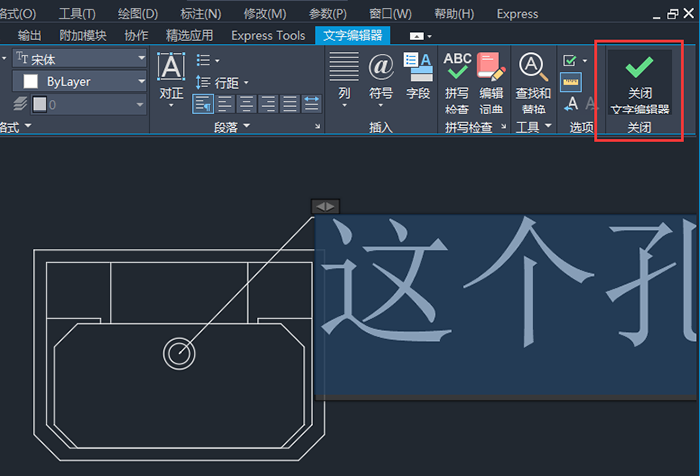
Task: Open find and replace (查找和替换)
Action: pyautogui.click(x=533, y=67)
